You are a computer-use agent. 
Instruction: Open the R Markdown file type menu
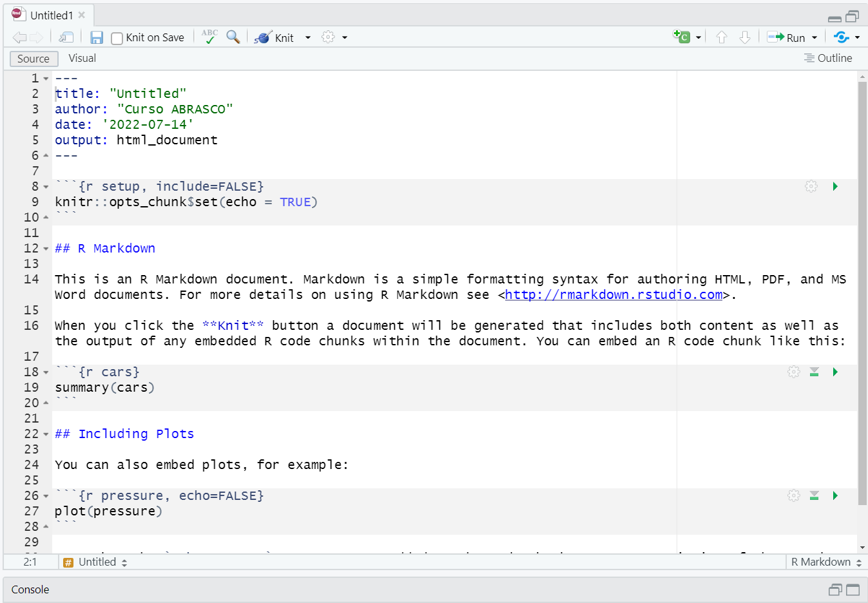click(826, 562)
